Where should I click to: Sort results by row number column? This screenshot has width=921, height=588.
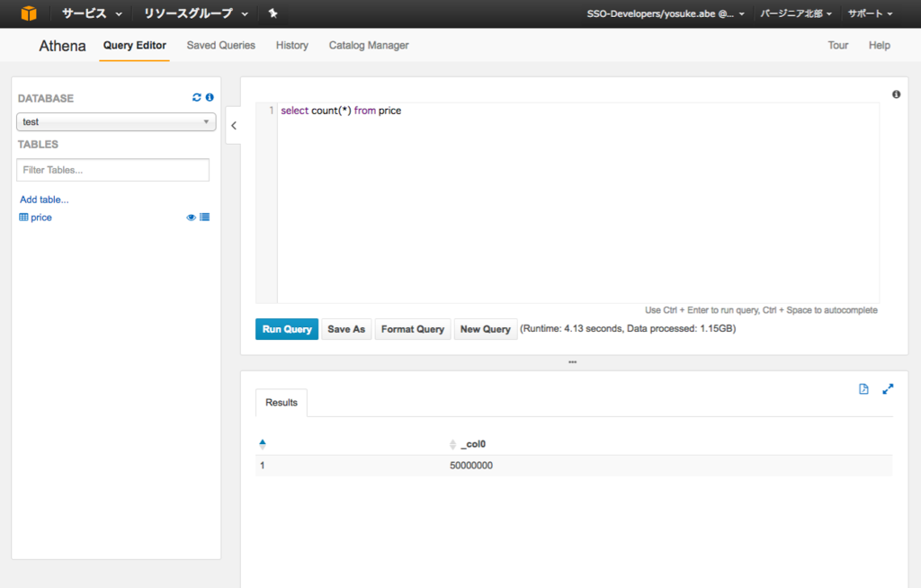263,444
